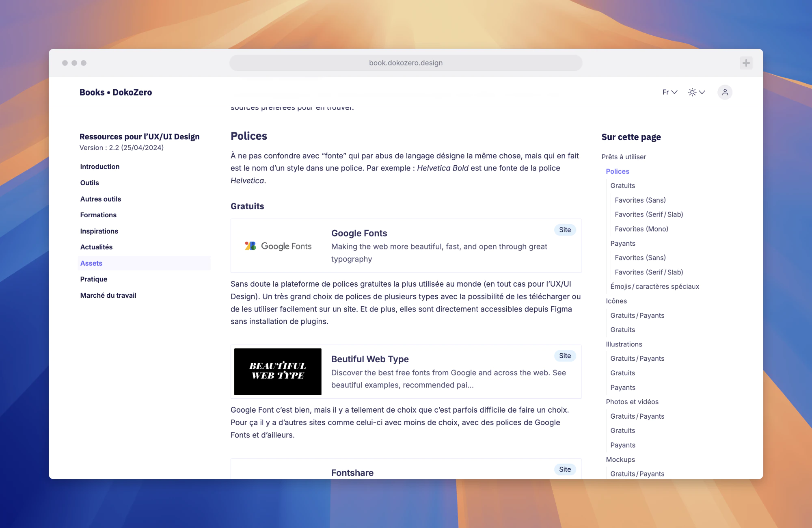Open the Google Fonts card title
This screenshot has height=528, width=812.
pos(359,233)
